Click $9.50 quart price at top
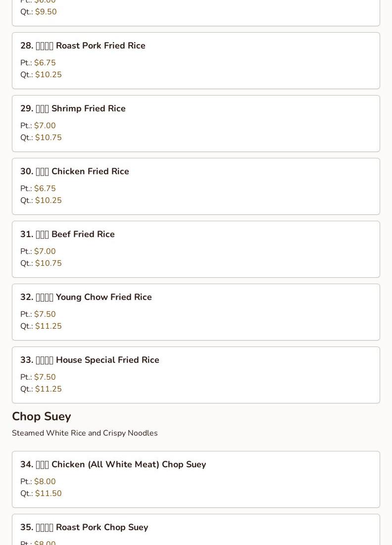 (46, 12)
